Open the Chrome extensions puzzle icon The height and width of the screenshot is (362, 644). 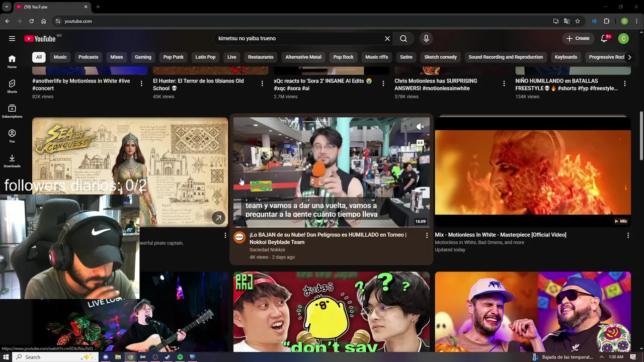(x=606, y=21)
